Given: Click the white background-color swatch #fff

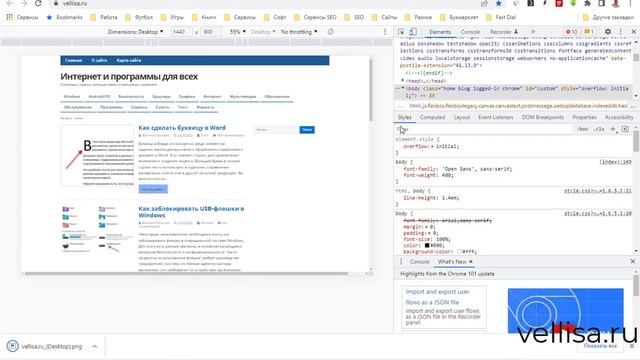Looking at the screenshot, I should (459, 252).
